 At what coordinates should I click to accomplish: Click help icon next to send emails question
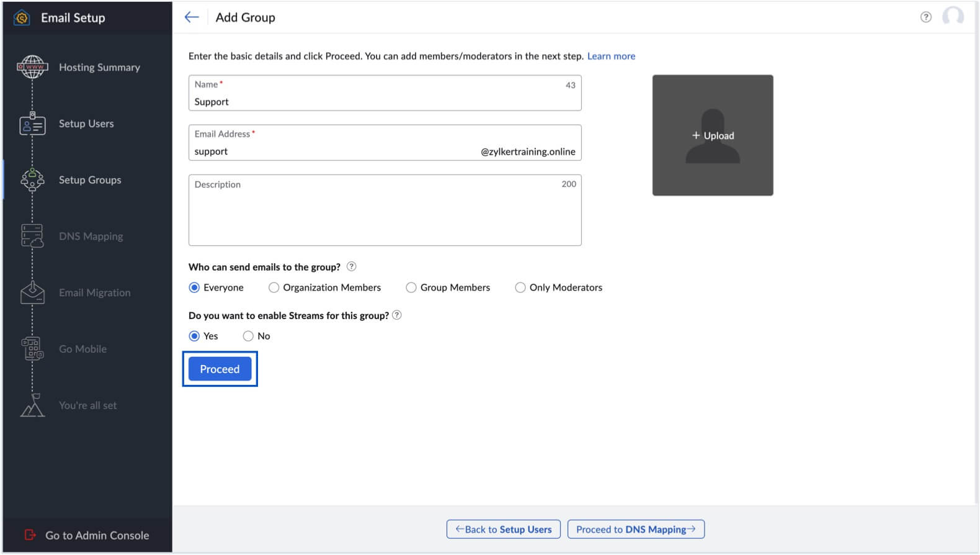(x=351, y=266)
